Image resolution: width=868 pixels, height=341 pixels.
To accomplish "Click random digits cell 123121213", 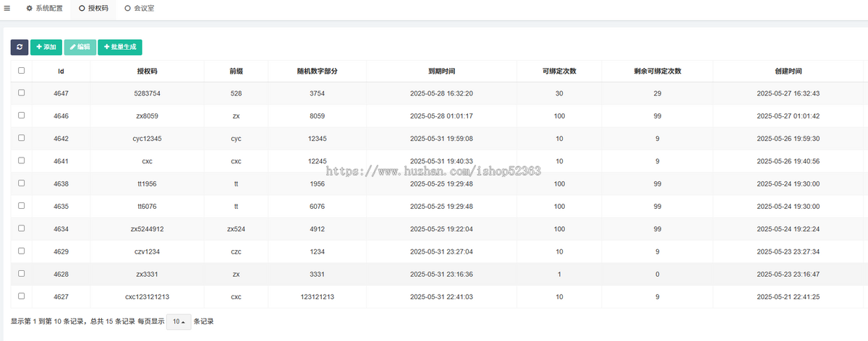I will coord(317,296).
